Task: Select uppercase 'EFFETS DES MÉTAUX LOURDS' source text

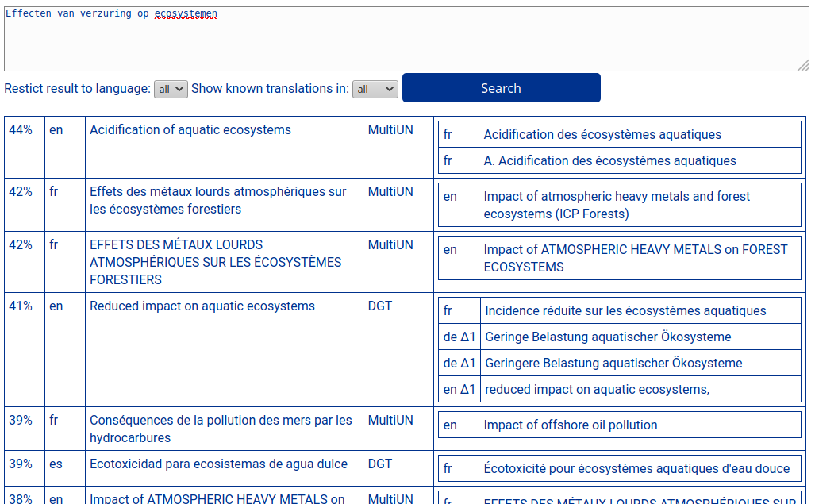Action: (x=216, y=262)
